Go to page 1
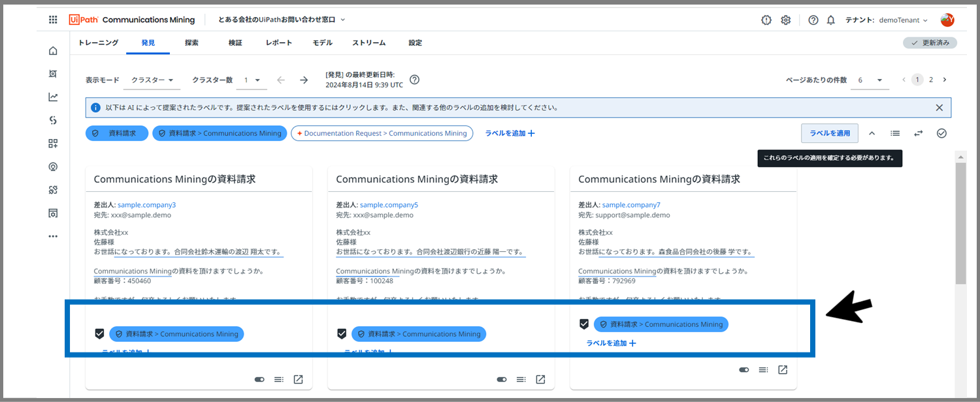The image size is (980, 402). click(917, 80)
